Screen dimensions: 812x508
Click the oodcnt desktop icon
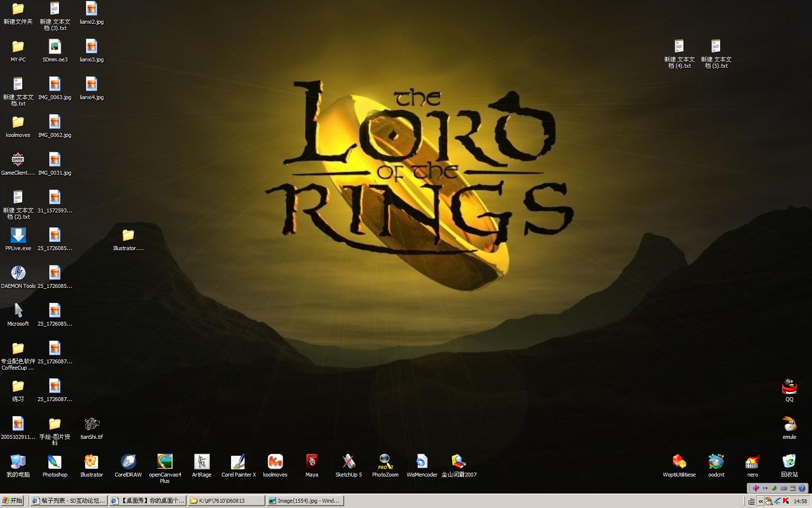[x=716, y=465]
